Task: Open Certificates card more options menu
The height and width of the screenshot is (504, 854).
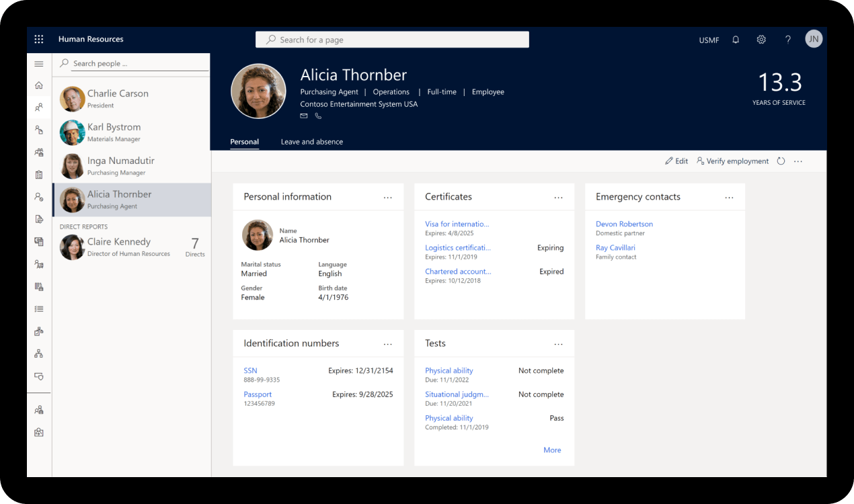Action: tap(559, 198)
